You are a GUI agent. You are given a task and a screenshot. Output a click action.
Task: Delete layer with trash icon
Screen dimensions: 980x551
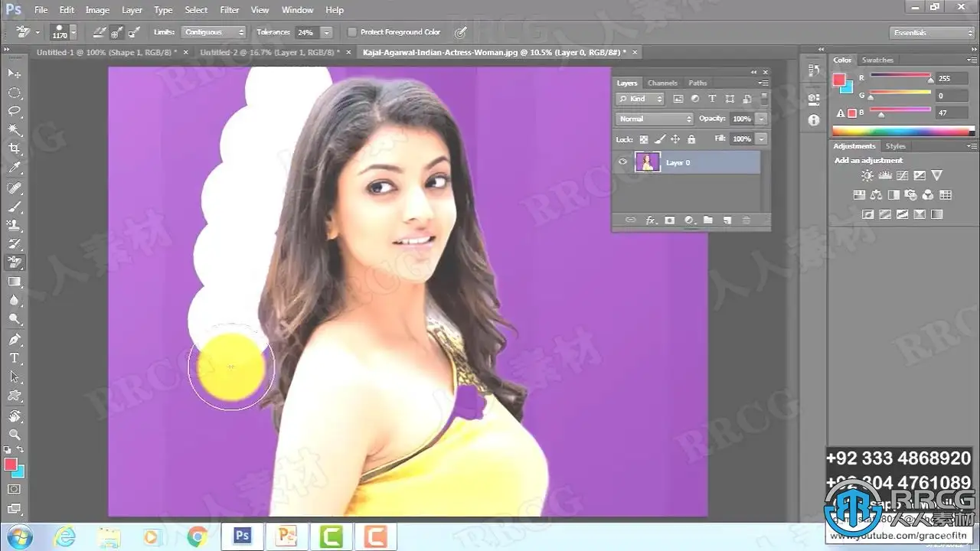(x=746, y=220)
